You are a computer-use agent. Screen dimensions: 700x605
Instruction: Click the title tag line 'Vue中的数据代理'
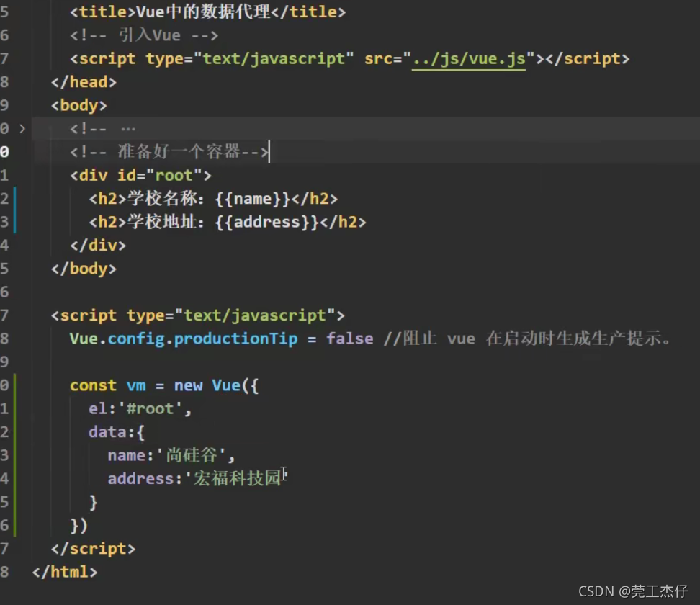pos(207,12)
